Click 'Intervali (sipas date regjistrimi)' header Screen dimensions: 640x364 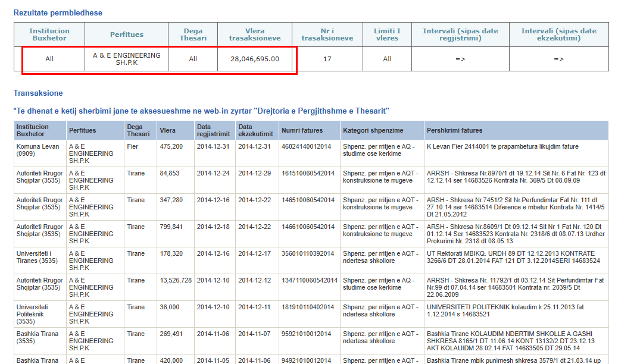point(460,34)
